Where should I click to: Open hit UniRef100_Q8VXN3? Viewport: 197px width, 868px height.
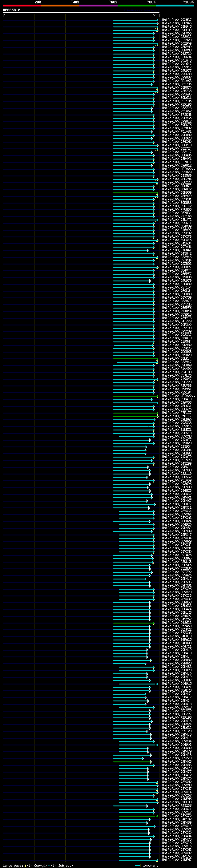[x=177, y=436]
